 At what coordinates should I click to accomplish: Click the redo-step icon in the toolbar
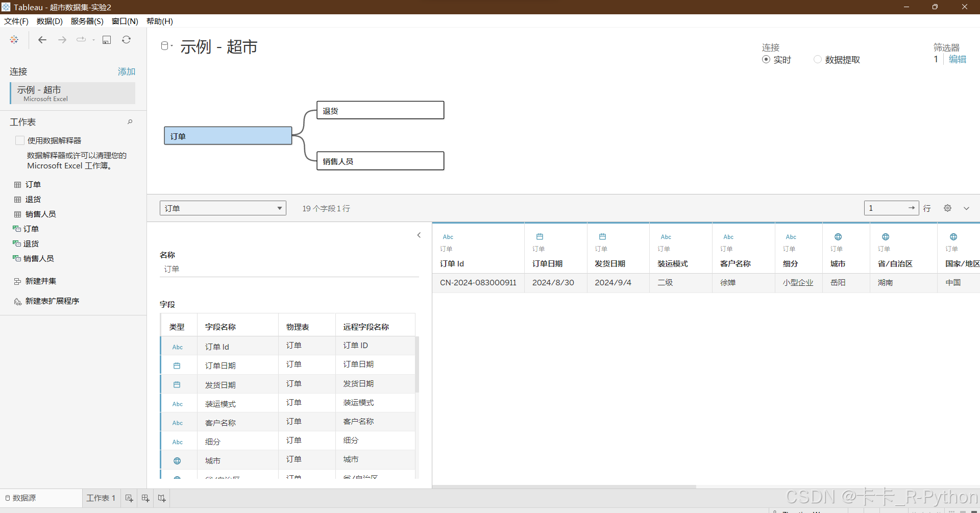(x=81, y=40)
